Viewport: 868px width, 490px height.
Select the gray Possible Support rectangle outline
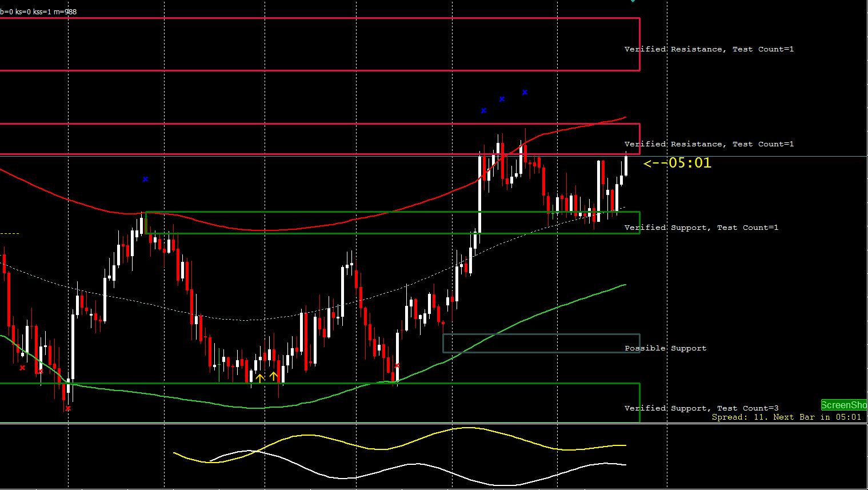pos(541,343)
